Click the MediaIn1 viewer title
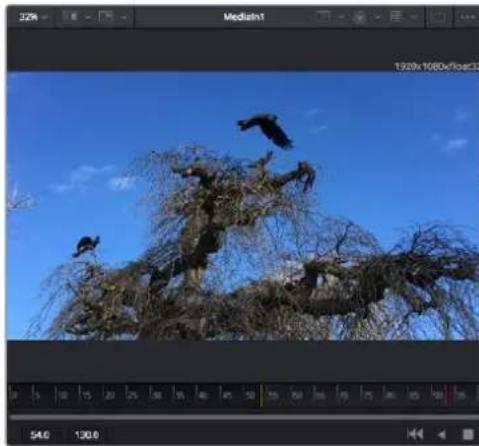 tap(244, 17)
